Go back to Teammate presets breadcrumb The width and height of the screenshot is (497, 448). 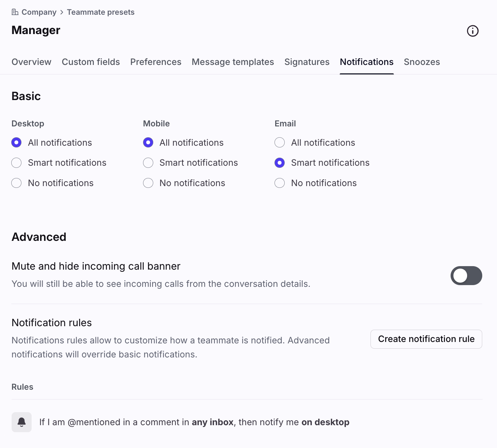(101, 12)
